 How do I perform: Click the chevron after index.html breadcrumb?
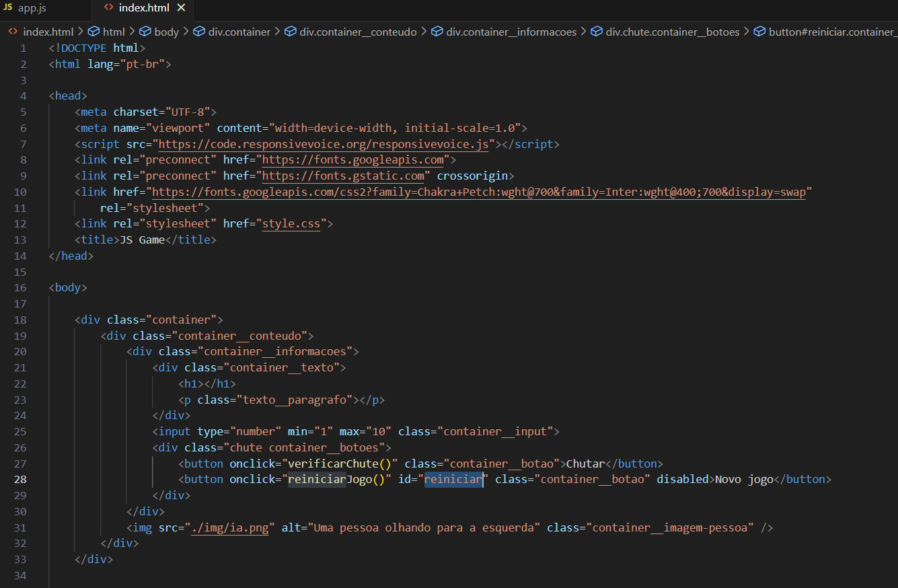81,32
